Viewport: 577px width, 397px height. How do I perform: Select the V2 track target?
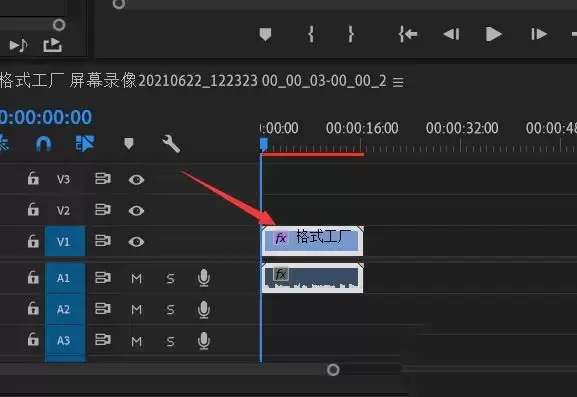click(63, 210)
